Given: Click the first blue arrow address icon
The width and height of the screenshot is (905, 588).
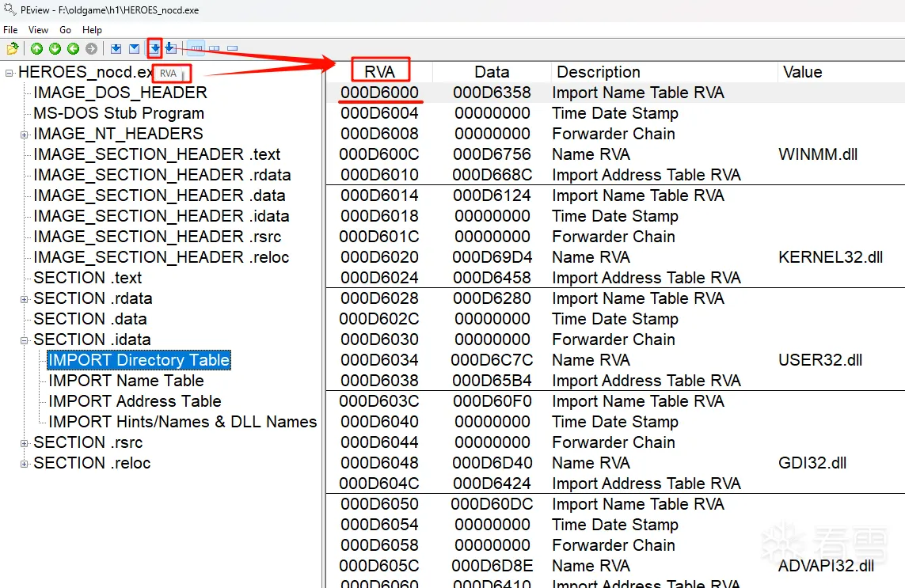Looking at the screenshot, I should click(116, 49).
